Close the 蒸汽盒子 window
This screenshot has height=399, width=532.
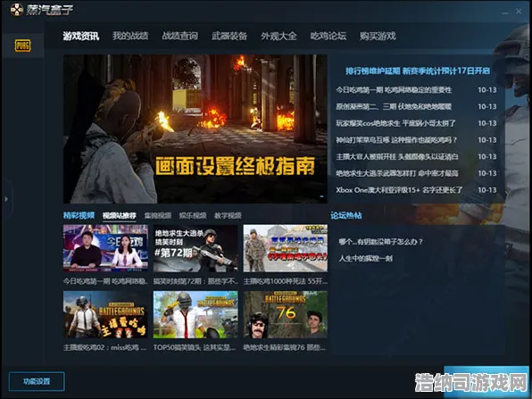click(519, 12)
